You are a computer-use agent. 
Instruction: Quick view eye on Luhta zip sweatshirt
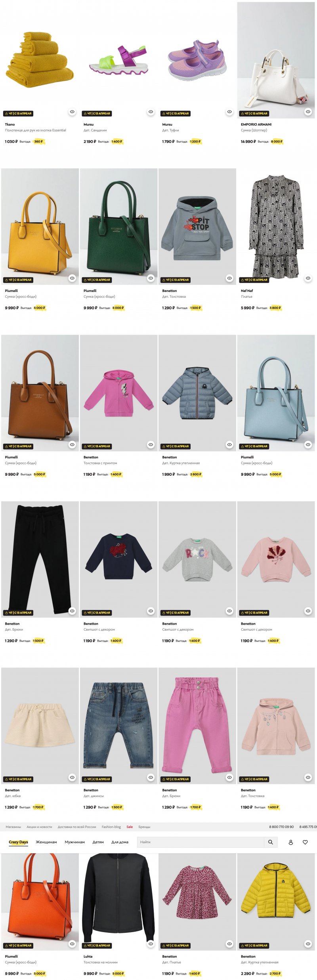[x=151, y=944]
